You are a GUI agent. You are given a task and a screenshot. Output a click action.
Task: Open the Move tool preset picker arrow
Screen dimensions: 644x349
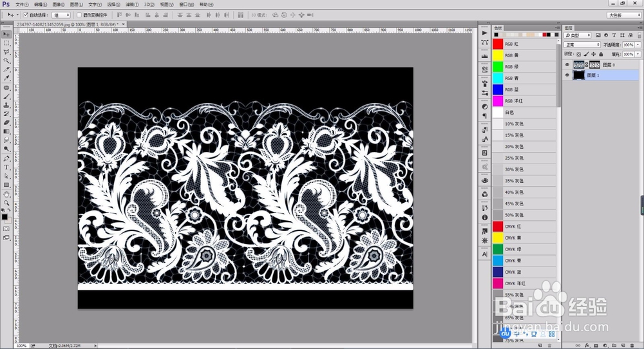click(17, 15)
